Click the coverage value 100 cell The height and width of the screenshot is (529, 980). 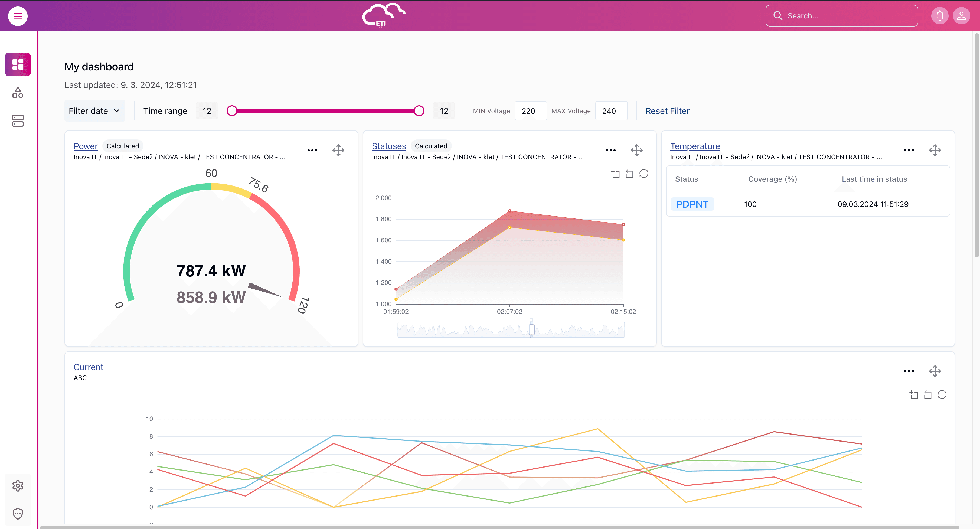pos(750,204)
